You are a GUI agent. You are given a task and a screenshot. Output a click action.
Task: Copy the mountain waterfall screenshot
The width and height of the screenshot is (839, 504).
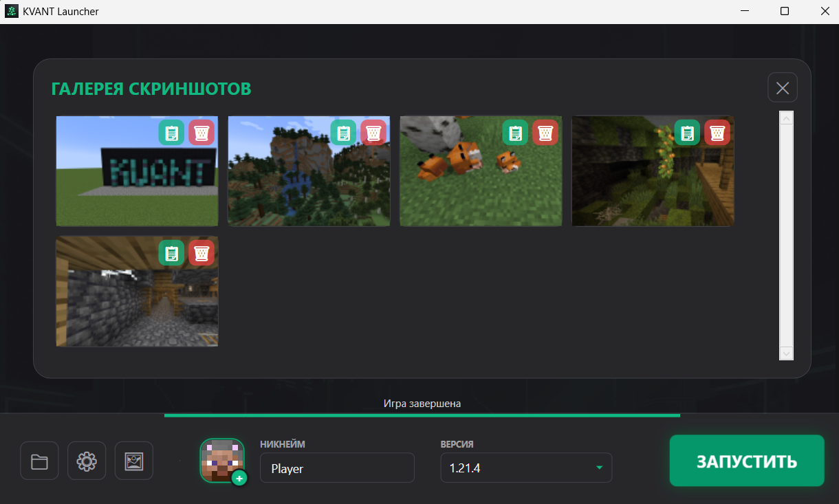coord(344,133)
